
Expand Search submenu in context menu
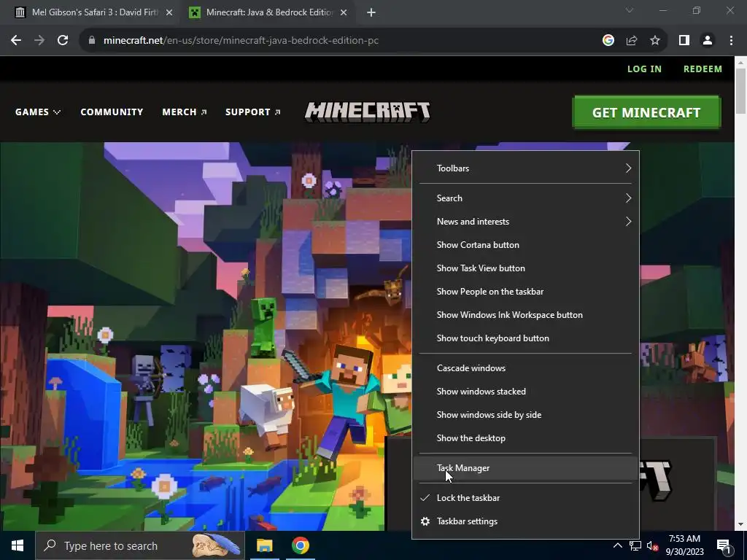(525, 198)
